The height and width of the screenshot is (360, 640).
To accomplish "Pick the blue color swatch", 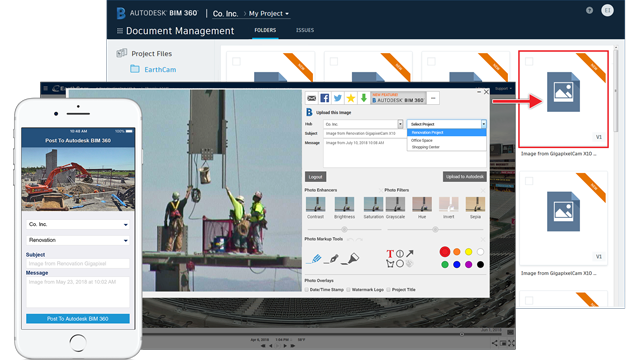I will point(457,264).
